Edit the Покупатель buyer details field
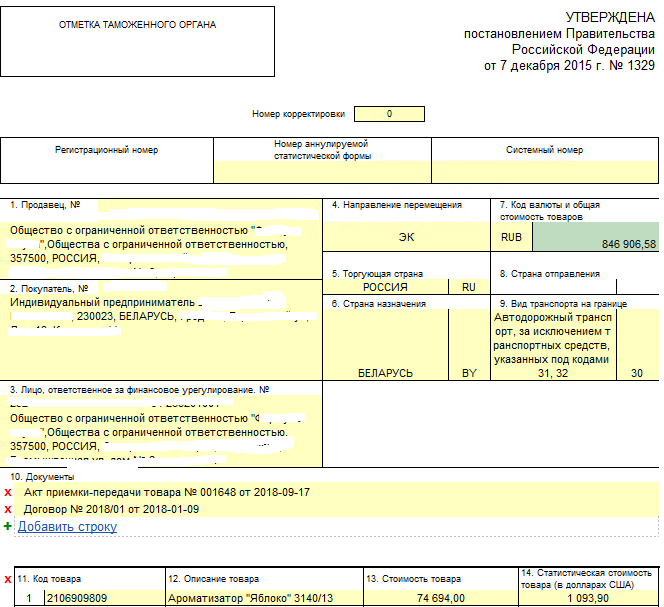 [x=161, y=337]
